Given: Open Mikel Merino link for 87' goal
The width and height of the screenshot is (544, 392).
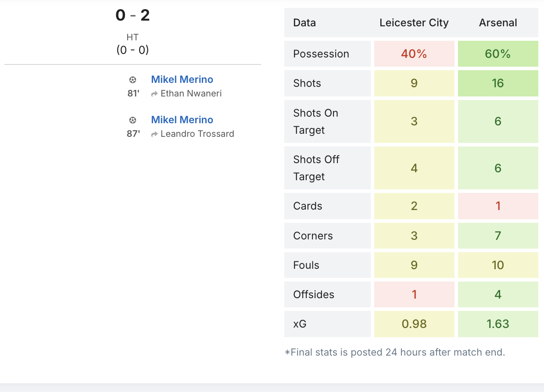Looking at the screenshot, I should pos(182,120).
